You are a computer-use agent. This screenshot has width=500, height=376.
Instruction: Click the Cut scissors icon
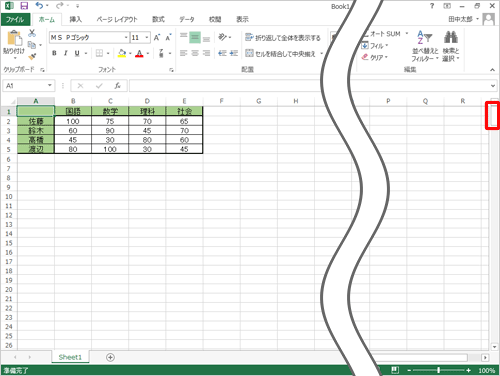point(32,33)
